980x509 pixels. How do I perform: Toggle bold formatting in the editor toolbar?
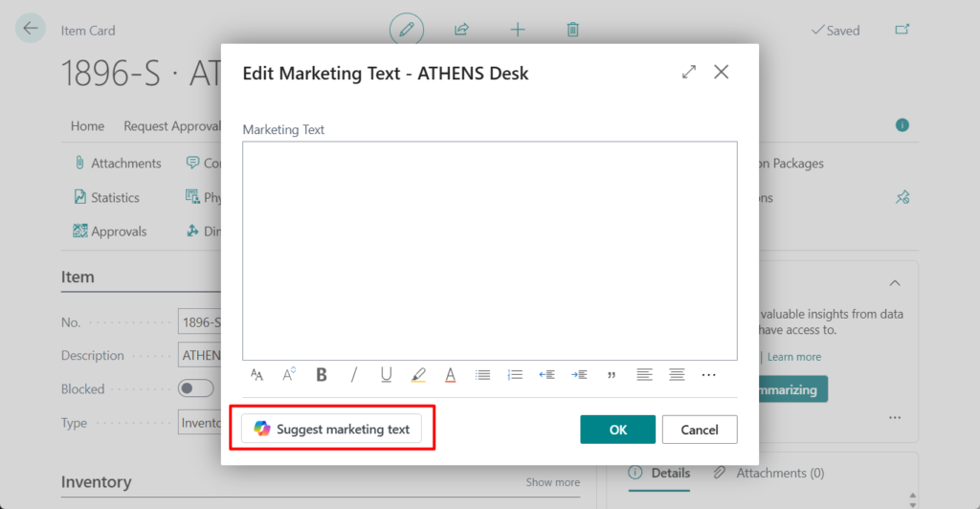coord(322,375)
